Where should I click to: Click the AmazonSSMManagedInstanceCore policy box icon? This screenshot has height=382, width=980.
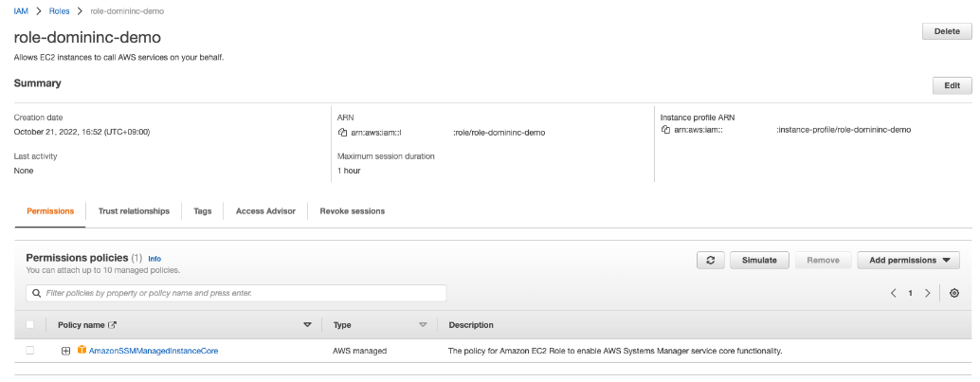point(82,351)
